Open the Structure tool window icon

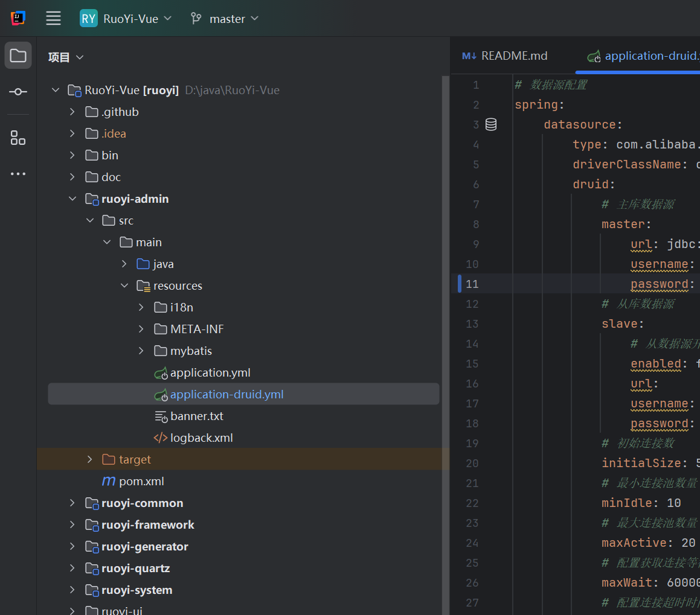[18, 138]
